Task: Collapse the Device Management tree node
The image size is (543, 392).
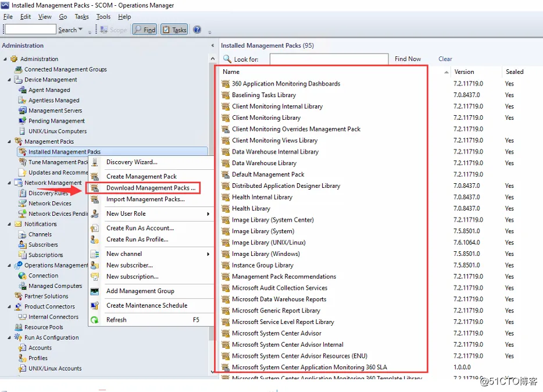Action: (x=9, y=80)
